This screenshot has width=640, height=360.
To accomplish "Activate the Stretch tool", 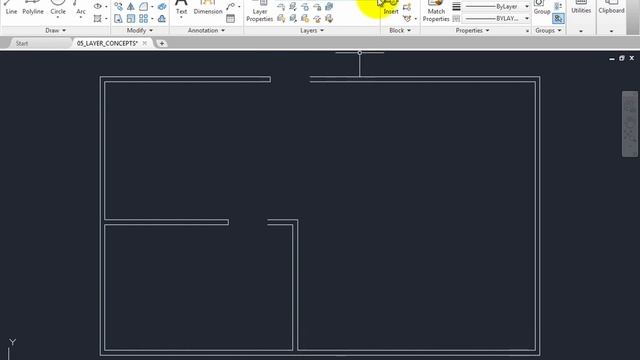I will [x=118, y=18].
